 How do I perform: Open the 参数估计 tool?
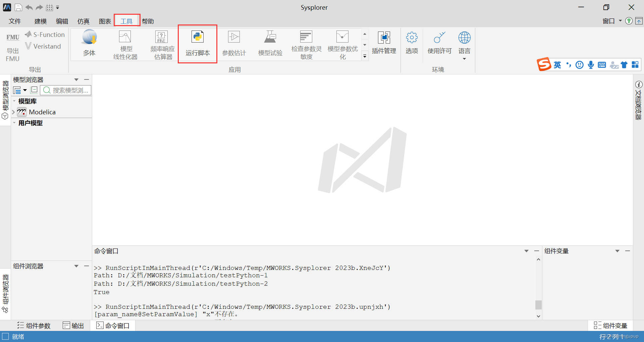point(234,44)
